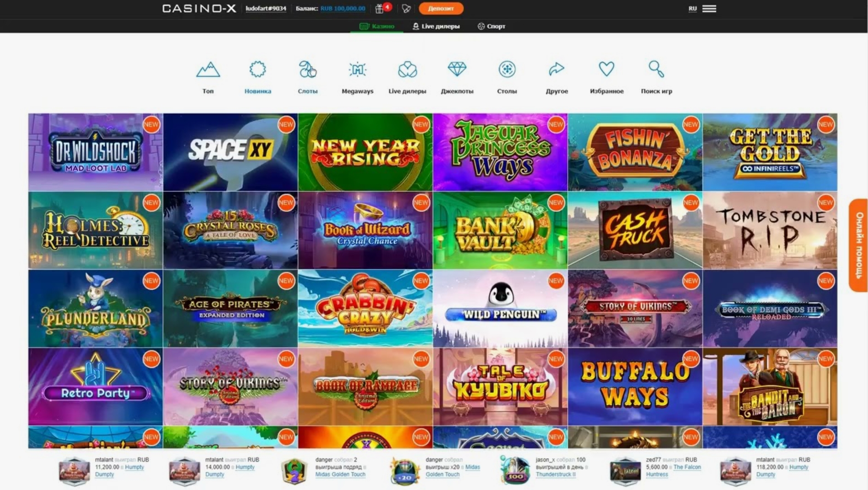Launch the Tombstone R.I.P game
The height and width of the screenshot is (490, 868).
coord(770,230)
